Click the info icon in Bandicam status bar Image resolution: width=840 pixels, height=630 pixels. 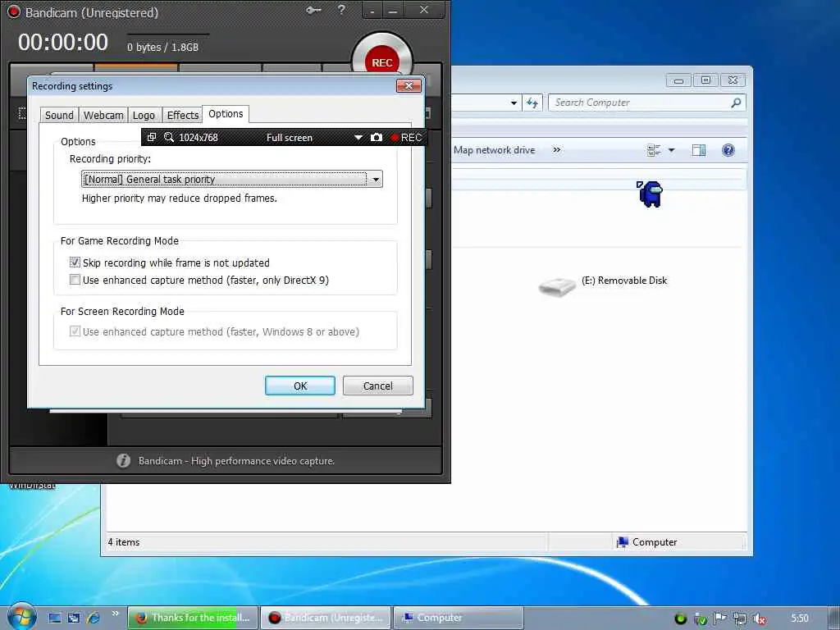(x=123, y=461)
